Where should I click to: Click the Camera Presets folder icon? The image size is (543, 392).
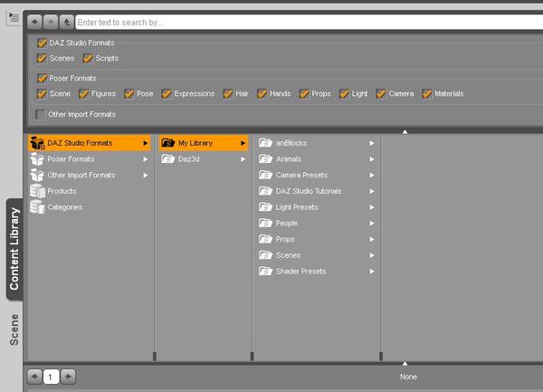click(x=265, y=175)
